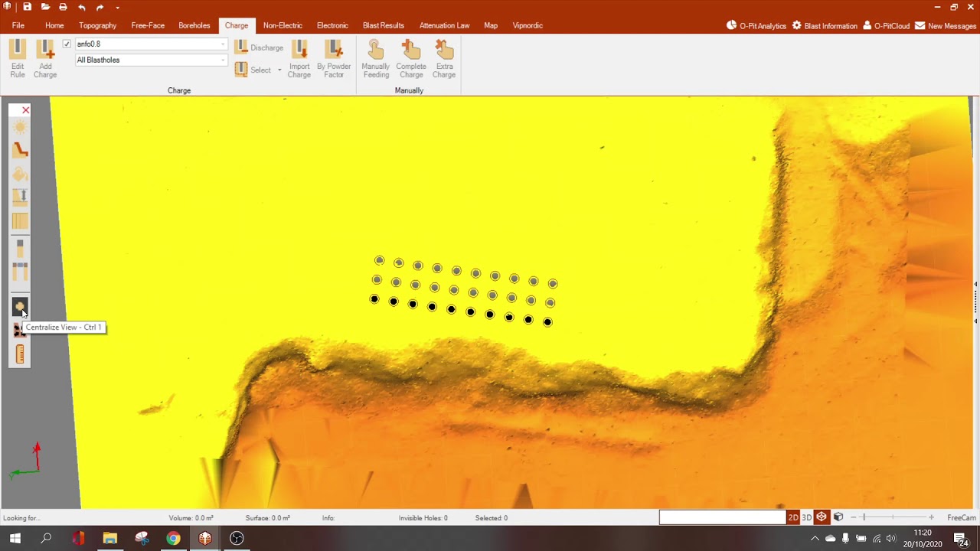Close the side toolbar with red X
The height and width of the screenshot is (551, 980).
(x=25, y=110)
